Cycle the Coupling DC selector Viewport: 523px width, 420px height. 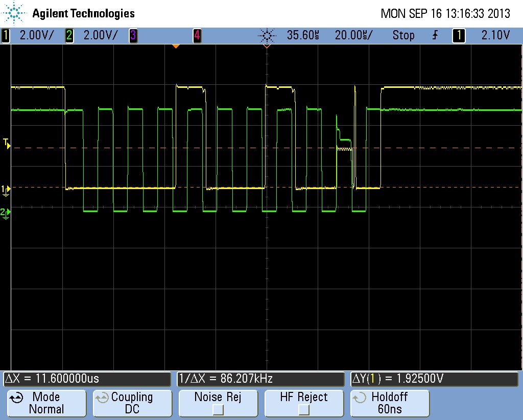(x=132, y=403)
